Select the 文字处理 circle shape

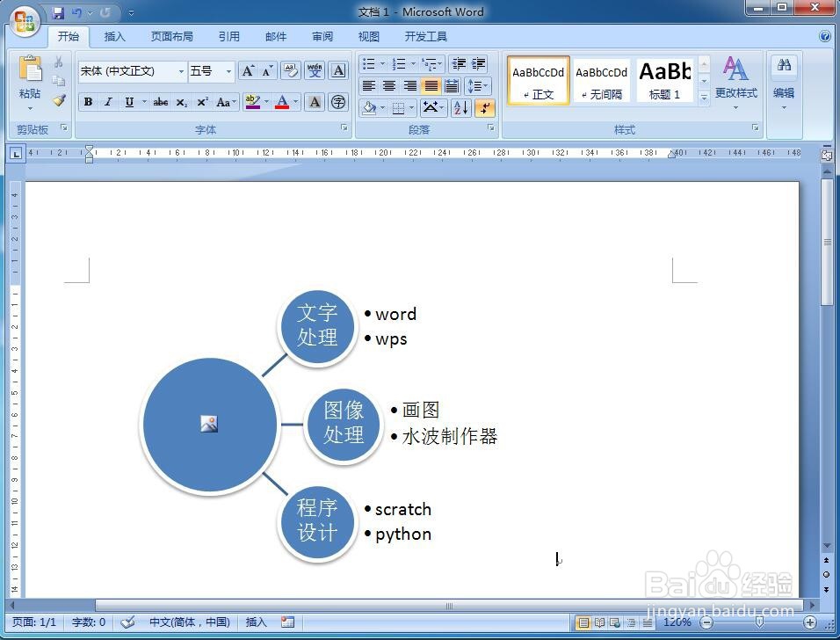317,326
